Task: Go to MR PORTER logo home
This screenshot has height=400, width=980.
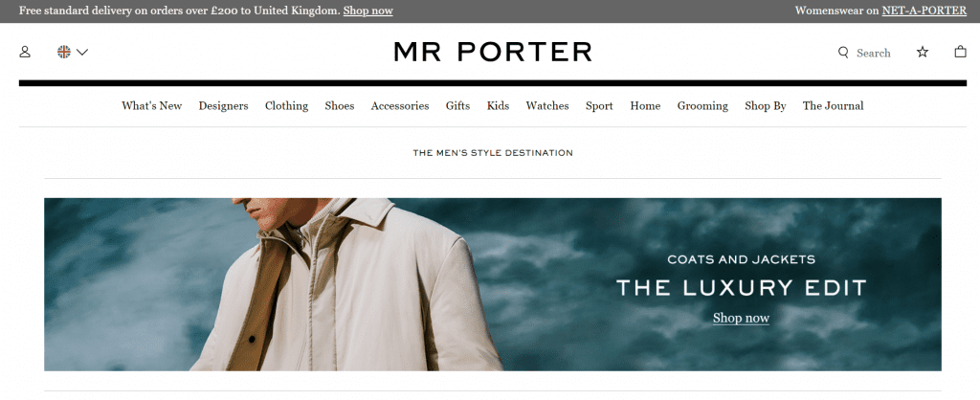Action: click(493, 52)
